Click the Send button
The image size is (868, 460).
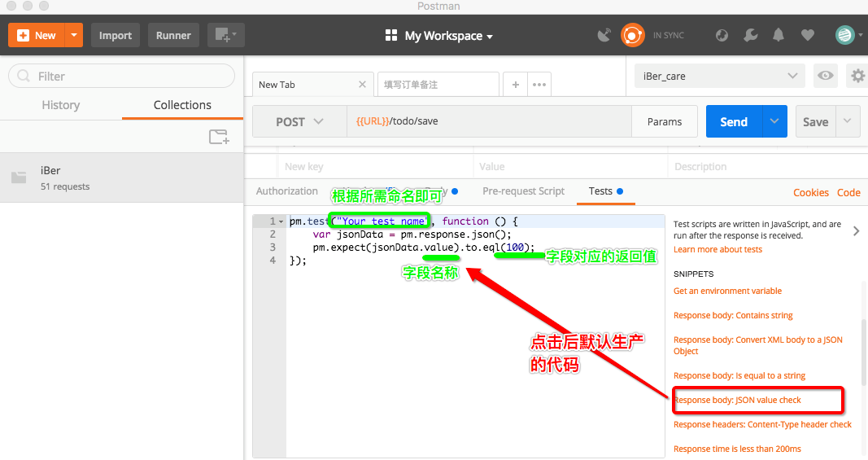coord(734,121)
